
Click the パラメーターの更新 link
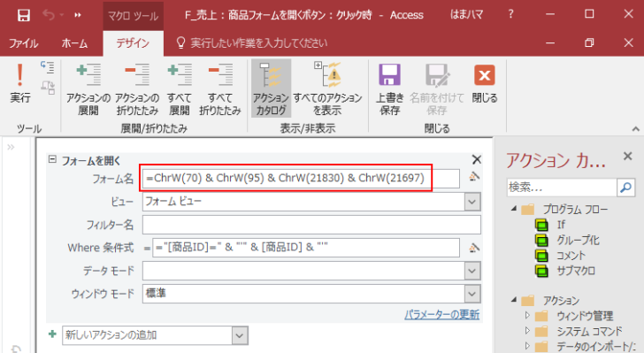coord(442,315)
